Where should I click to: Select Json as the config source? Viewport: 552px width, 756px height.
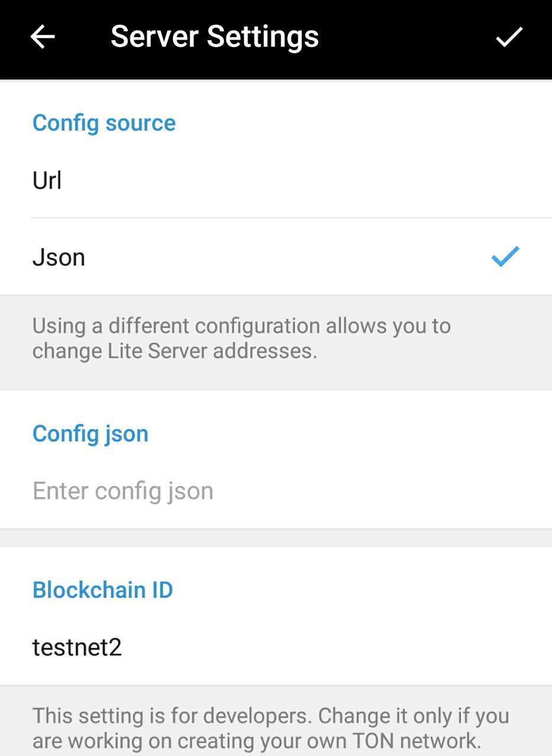[276, 257]
